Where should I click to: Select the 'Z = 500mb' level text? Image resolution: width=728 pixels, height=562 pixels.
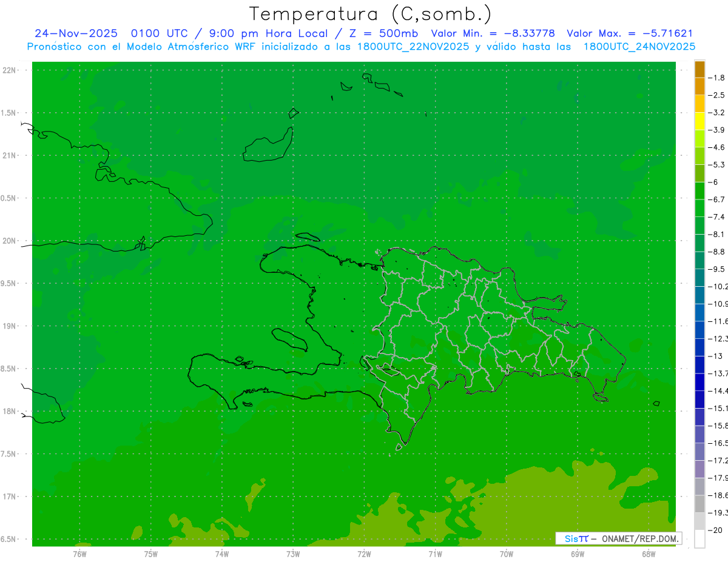(x=380, y=33)
